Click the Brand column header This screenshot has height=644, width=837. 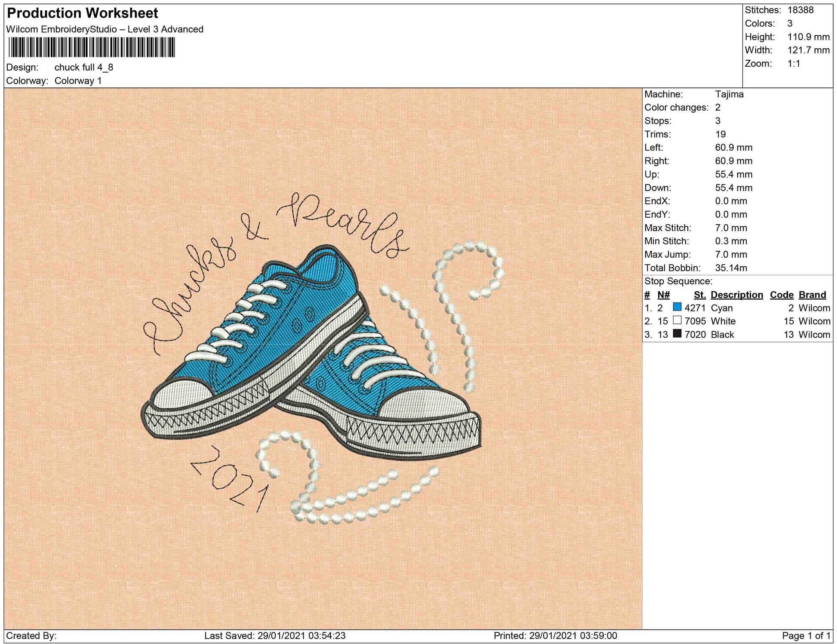pos(812,295)
